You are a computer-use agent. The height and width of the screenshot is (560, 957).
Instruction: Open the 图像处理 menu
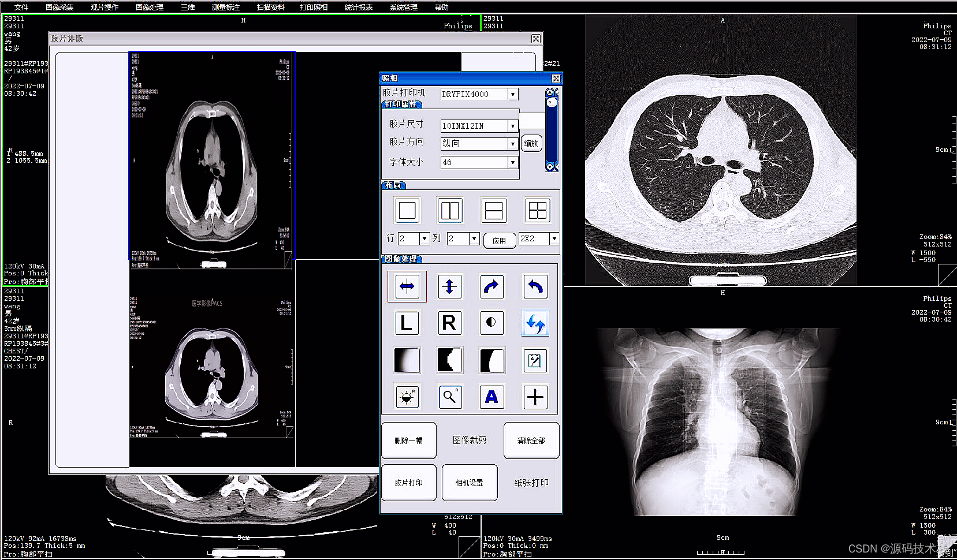(150, 7)
